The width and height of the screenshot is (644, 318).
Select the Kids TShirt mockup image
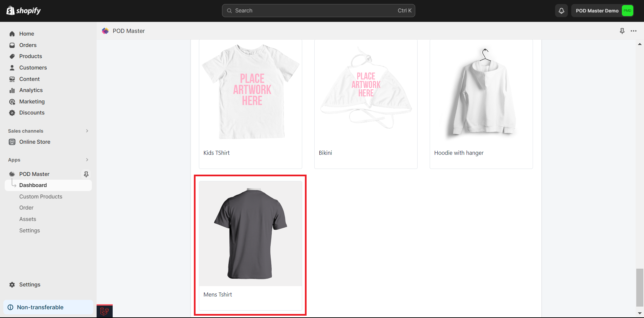click(x=251, y=92)
